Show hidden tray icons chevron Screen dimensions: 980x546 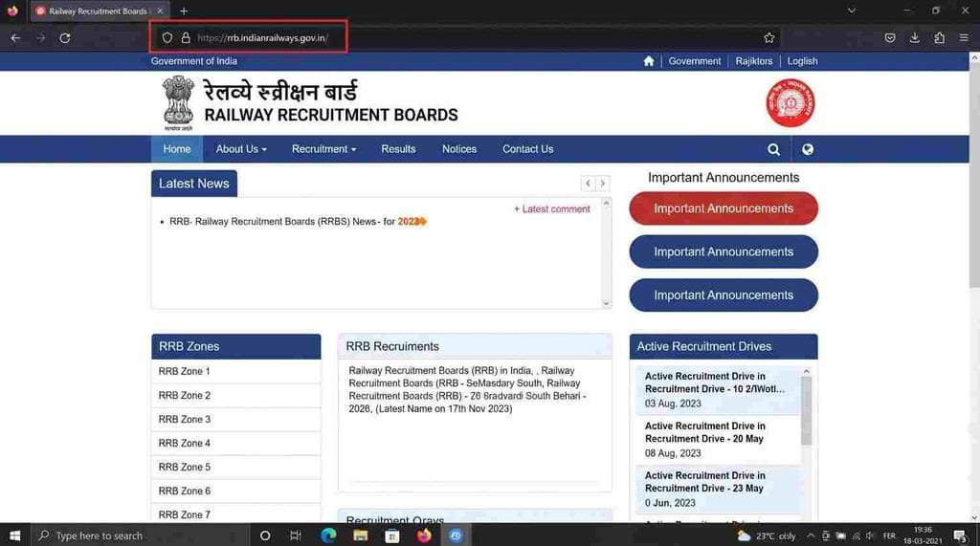[x=811, y=535]
